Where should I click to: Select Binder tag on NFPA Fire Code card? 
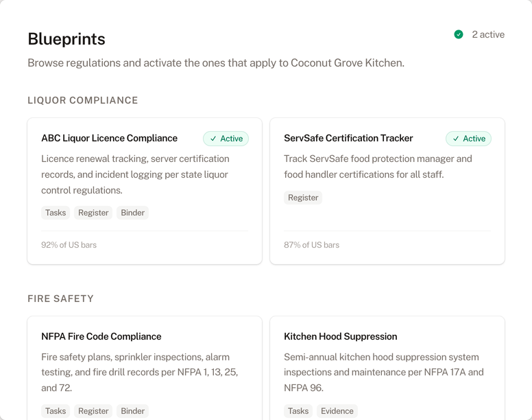pyautogui.click(x=133, y=411)
